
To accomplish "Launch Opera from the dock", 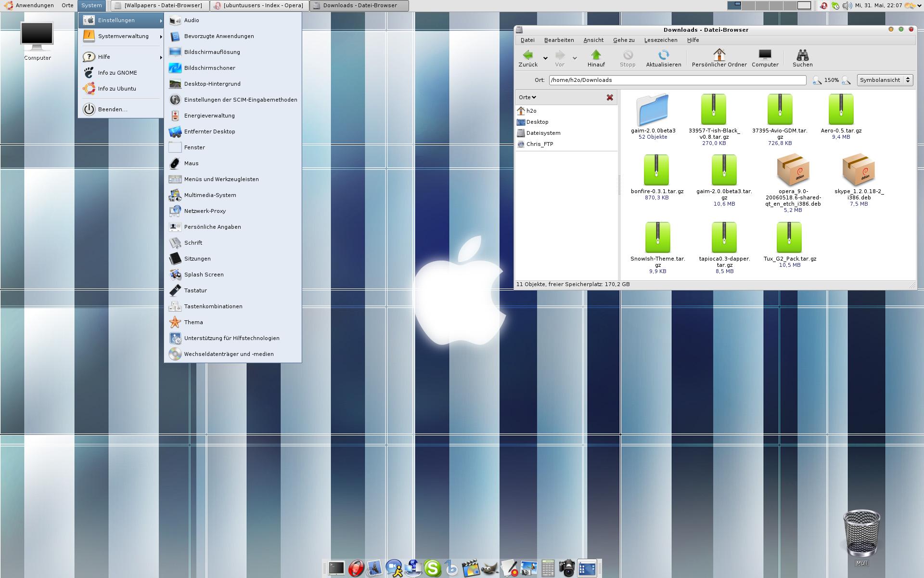I will [356, 568].
